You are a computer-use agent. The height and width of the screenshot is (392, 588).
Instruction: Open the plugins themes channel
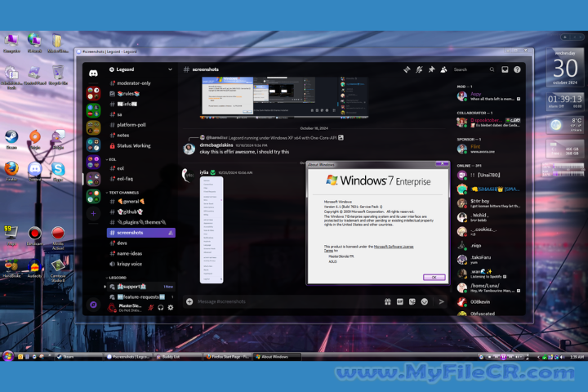[x=141, y=222]
